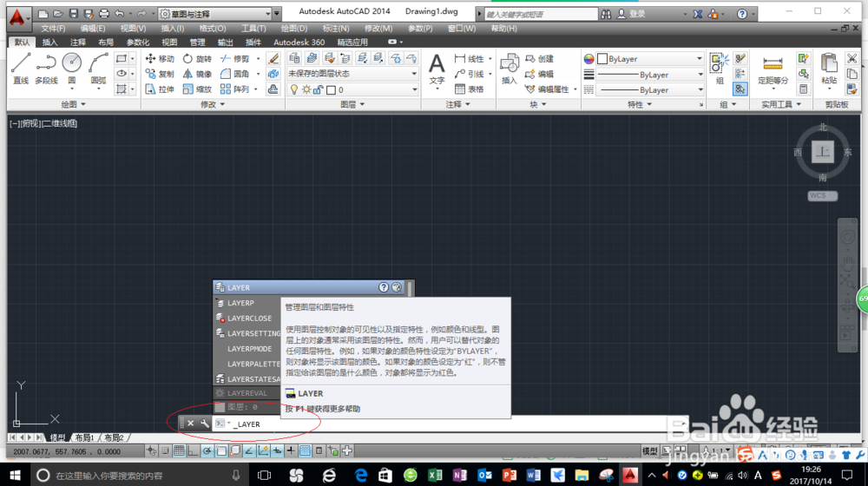868x486 pixels.
Task: Click the Create block (创建) tool
Action: click(539, 59)
